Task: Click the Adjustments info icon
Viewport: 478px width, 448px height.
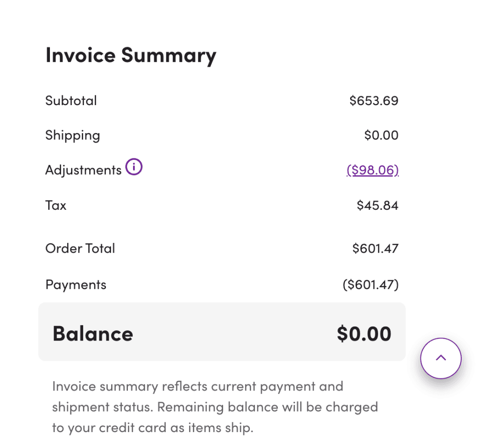Action: [134, 167]
